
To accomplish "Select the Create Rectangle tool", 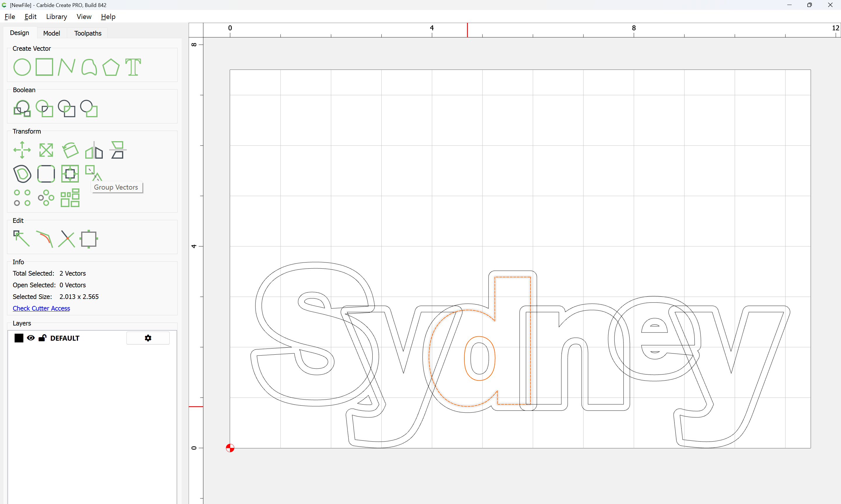I will pyautogui.click(x=44, y=67).
